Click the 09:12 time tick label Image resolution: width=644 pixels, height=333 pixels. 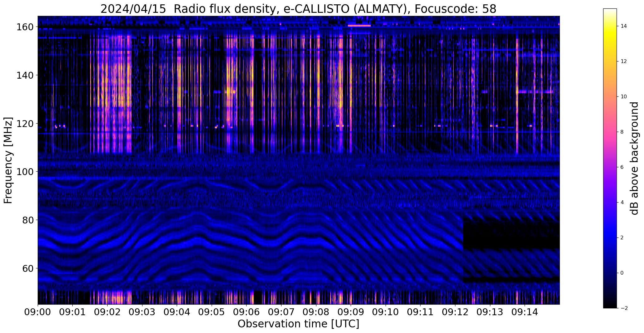(x=455, y=312)
